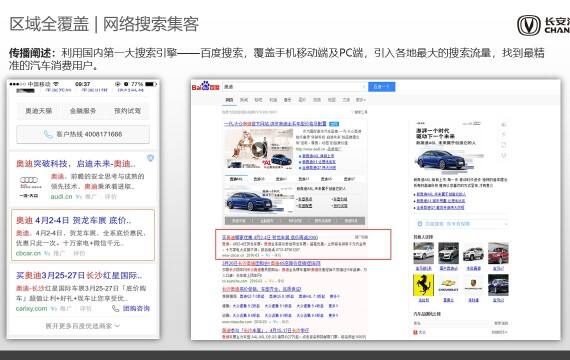Tap the 预约试驾 tab on mobile

[x=127, y=111]
